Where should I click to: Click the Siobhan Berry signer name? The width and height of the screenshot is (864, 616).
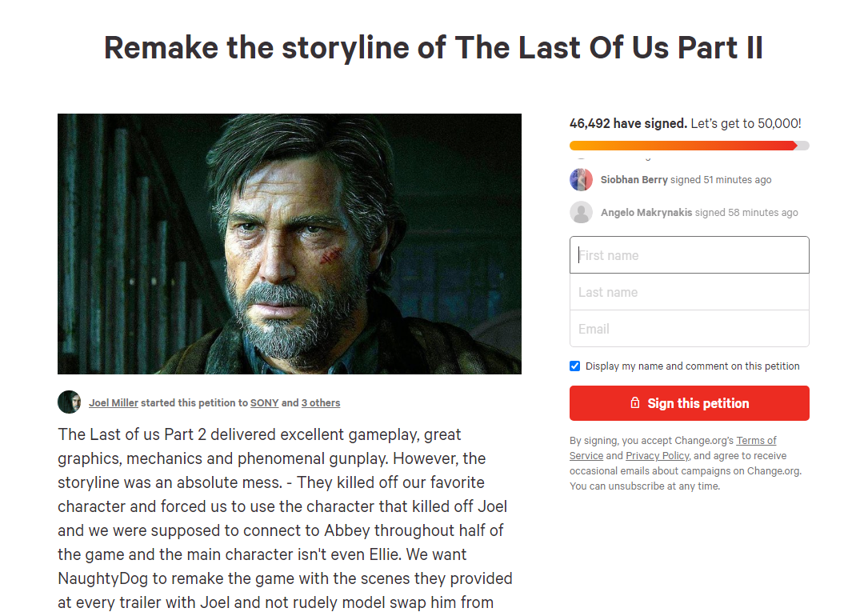click(634, 180)
